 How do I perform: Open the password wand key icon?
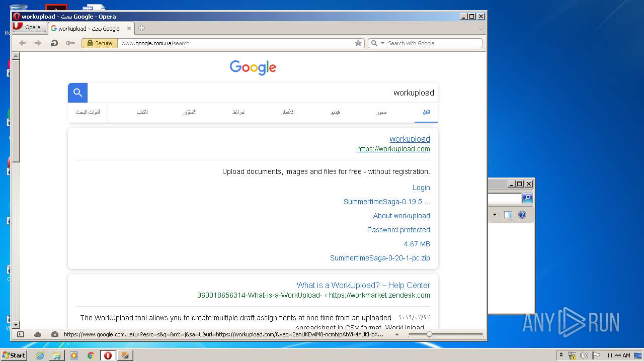[70, 43]
